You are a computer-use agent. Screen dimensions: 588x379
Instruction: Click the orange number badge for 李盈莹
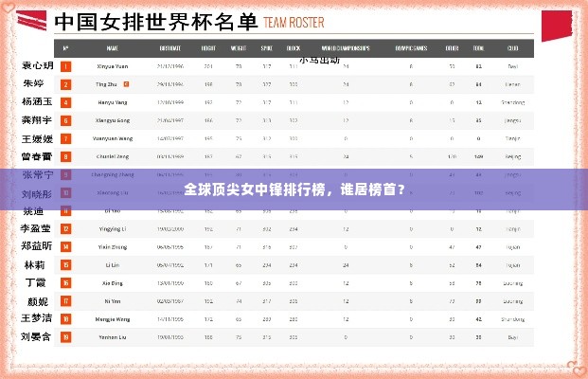(x=65, y=228)
